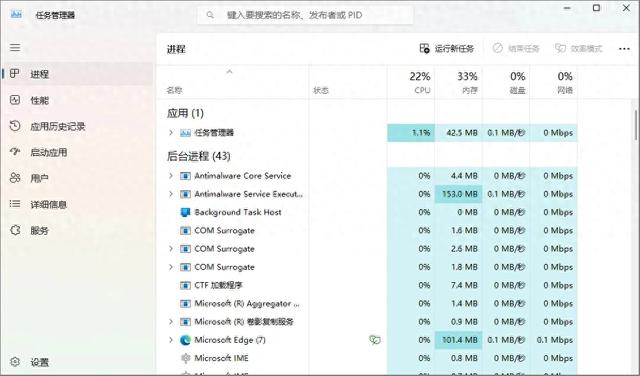
Task: Open the 用户 users icon
Action: coord(15,178)
